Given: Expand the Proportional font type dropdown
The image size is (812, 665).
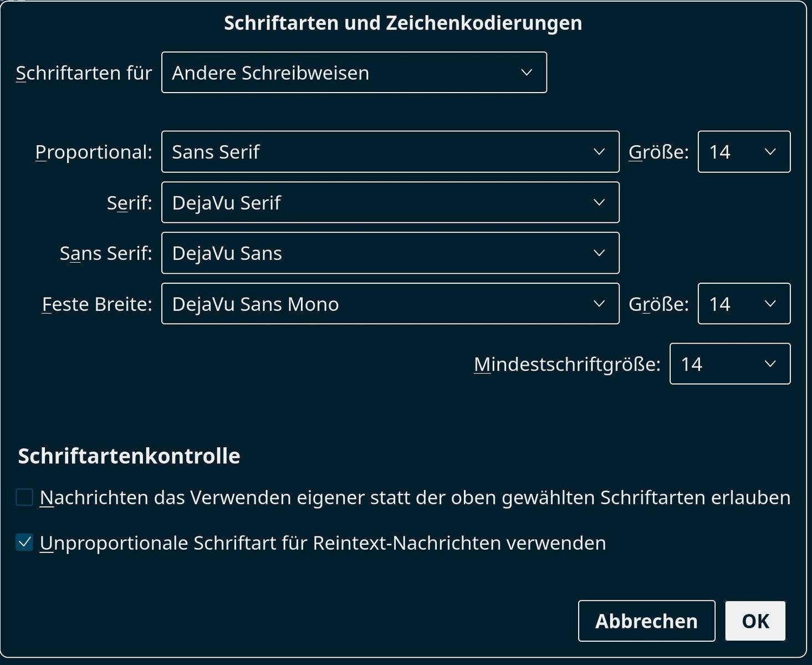Looking at the screenshot, I should [390, 152].
